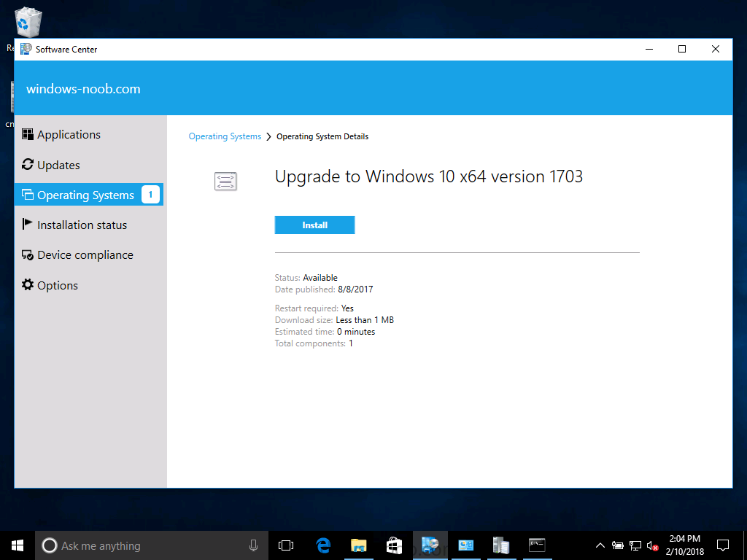The height and width of the screenshot is (560, 747).
Task: Close the Software Center window
Action: click(715, 49)
